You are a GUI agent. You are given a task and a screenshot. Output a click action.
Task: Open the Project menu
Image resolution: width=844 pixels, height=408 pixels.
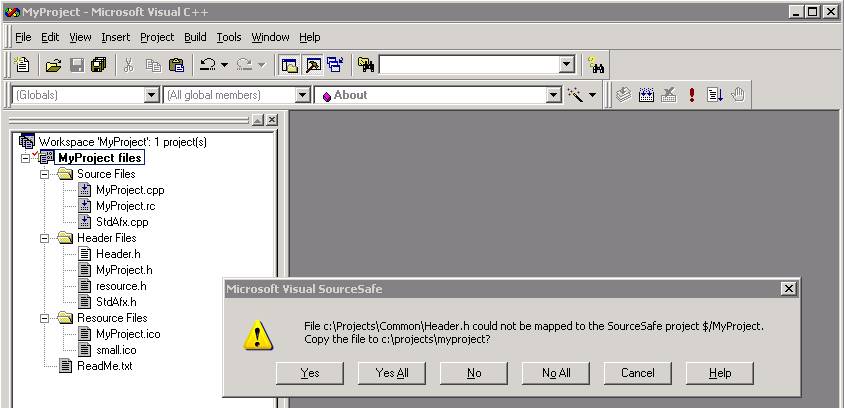click(156, 37)
